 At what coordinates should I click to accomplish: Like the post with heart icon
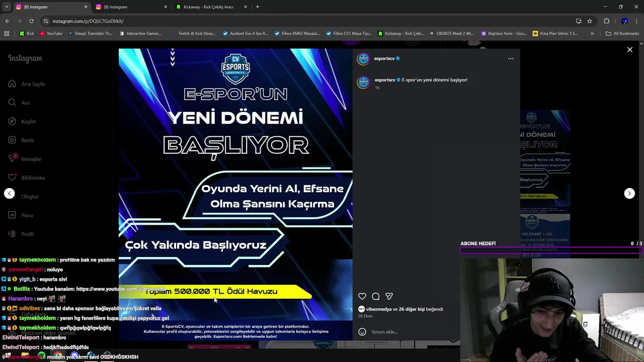[362, 296]
